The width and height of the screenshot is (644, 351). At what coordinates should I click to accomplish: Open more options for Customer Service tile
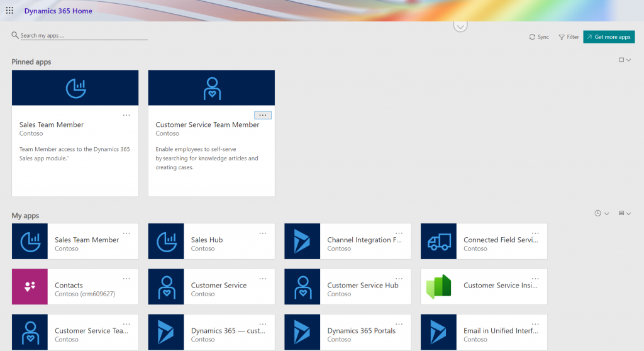click(263, 279)
